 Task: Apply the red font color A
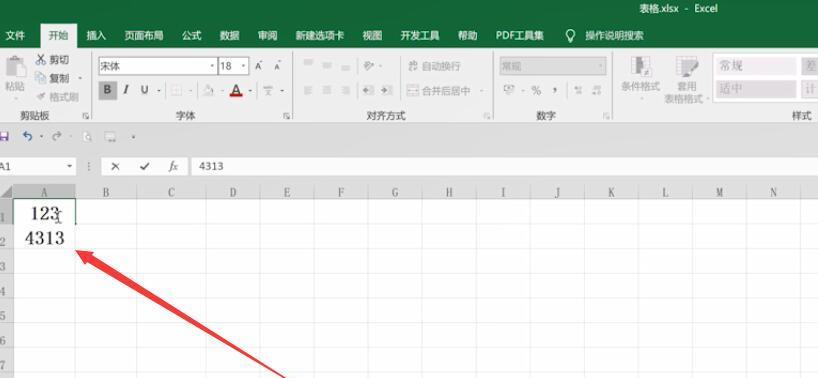[x=236, y=91]
